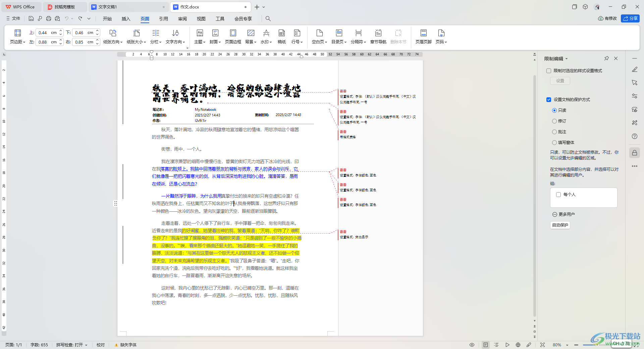Viewport: 644px width, 349px height.
Task: Click the fullscreen icon in status bar
Action: (x=636, y=345)
